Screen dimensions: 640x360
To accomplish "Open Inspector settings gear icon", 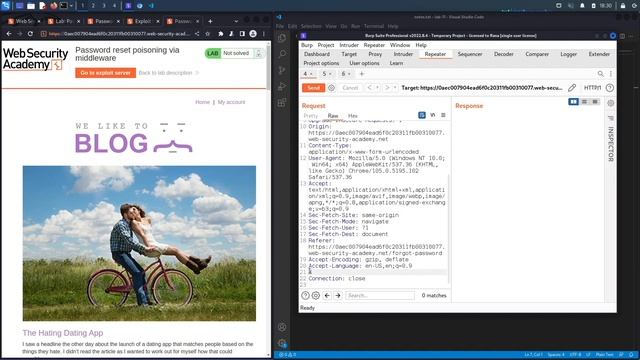I will coord(611,103).
